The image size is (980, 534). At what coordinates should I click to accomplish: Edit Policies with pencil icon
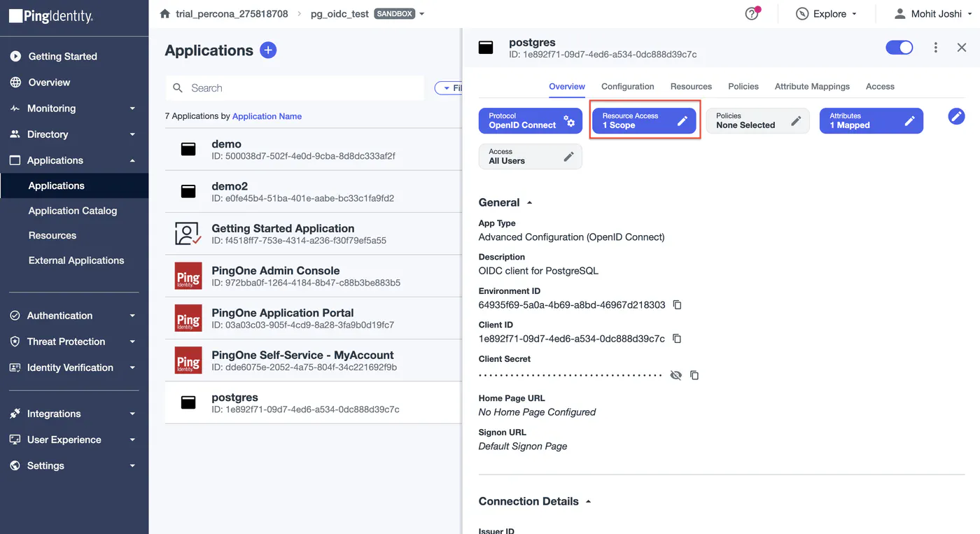click(x=796, y=121)
